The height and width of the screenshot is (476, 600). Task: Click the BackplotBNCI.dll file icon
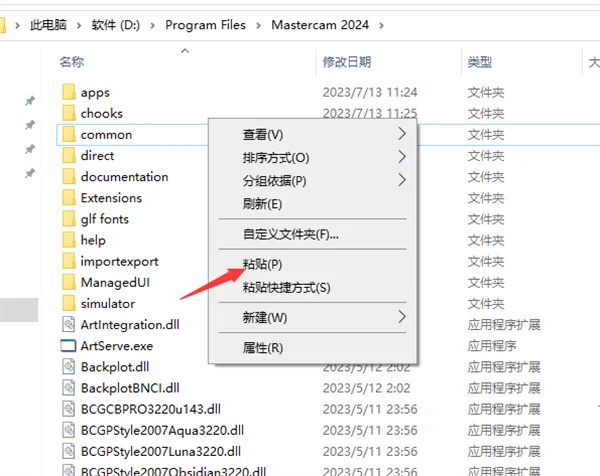pyautogui.click(x=69, y=388)
